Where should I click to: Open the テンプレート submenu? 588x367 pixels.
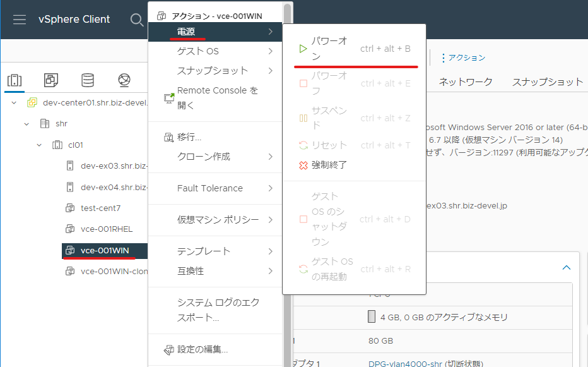[x=215, y=251]
